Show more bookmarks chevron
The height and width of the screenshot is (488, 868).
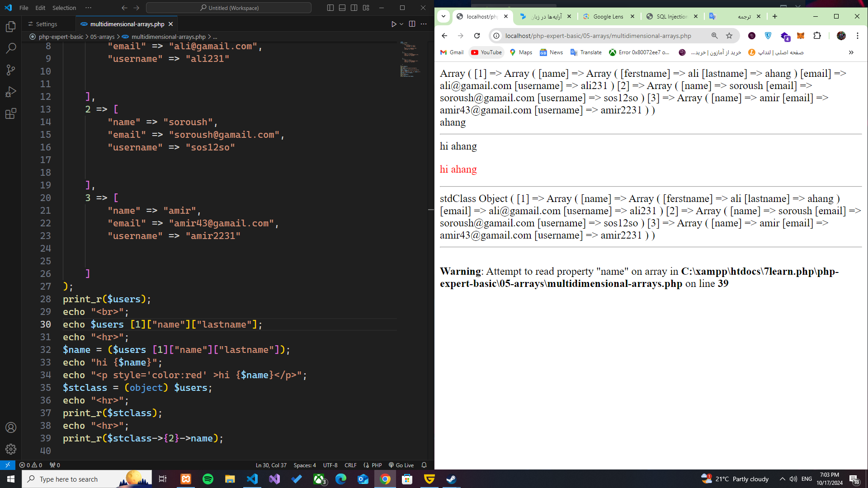[x=851, y=52]
